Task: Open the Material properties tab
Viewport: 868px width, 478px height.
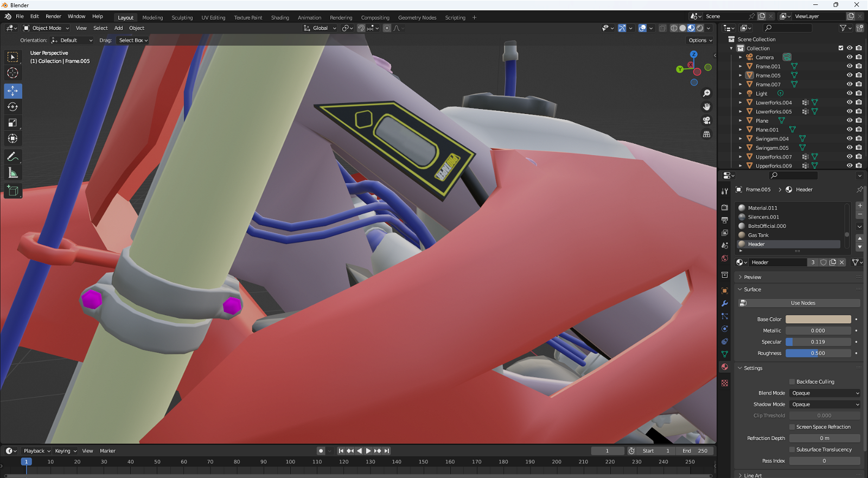Action: [725, 367]
